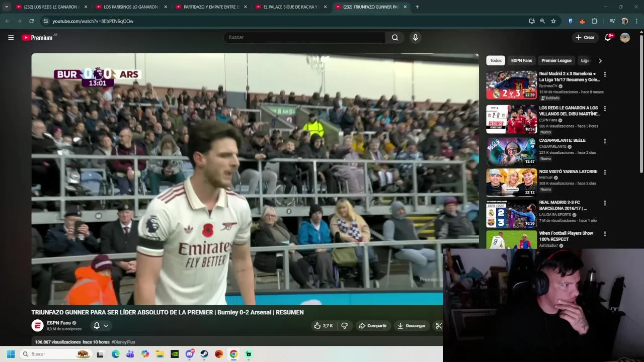
Task: Open NOS VISITÓ YANINA LATORRE thumbnail
Action: click(x=511, y=183)
